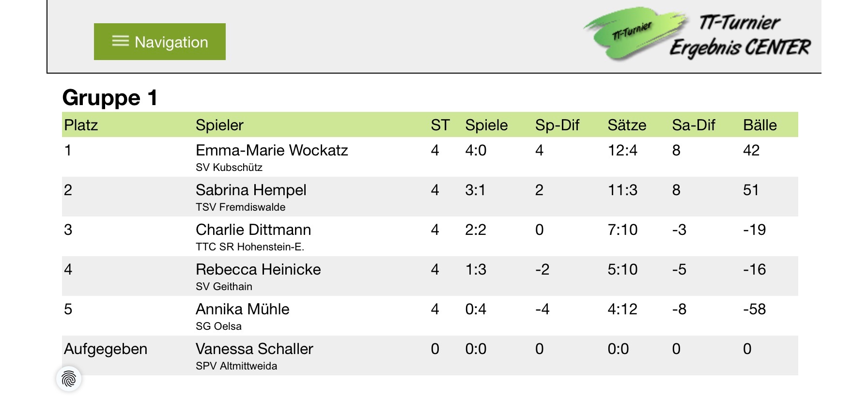Click the Spieler column header

click(219, 125)
